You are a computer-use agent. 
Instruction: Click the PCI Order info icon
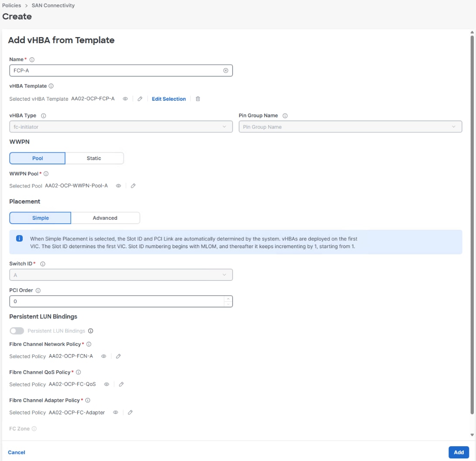coord(38,290)
